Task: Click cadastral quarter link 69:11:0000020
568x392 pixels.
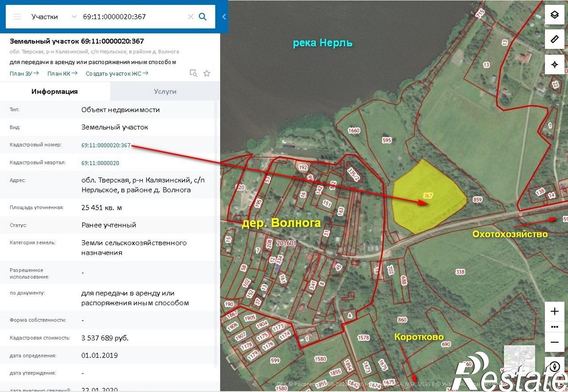Action: 100,163
